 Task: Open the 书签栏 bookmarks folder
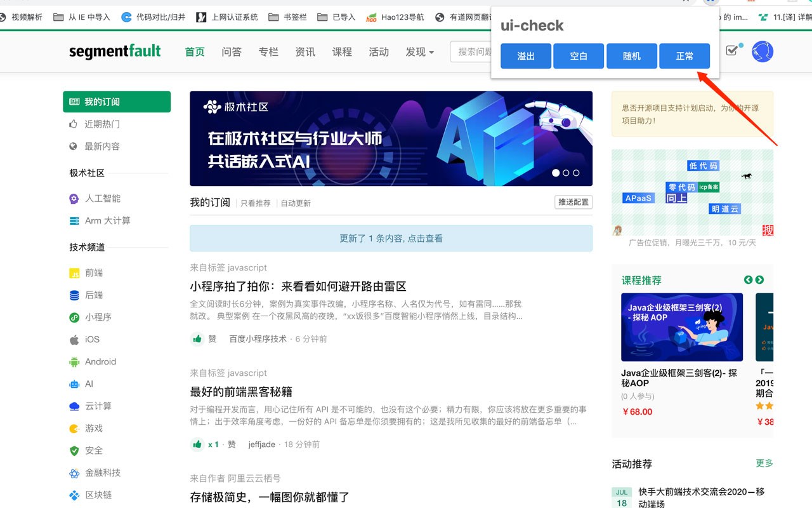pyautogui.click(x=287, y=17)
